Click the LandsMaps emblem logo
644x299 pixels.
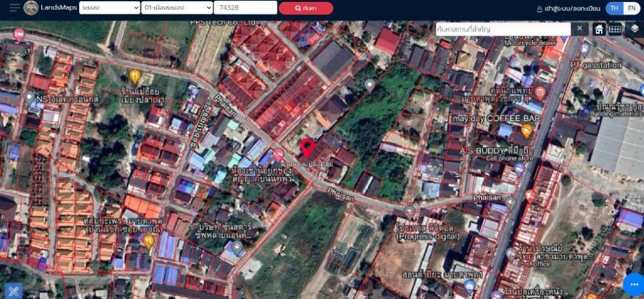31,8
